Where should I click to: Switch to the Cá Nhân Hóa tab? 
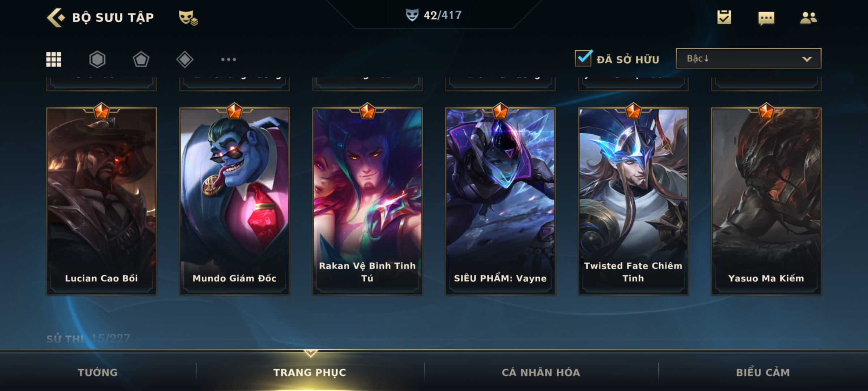[x=541, y=372]
